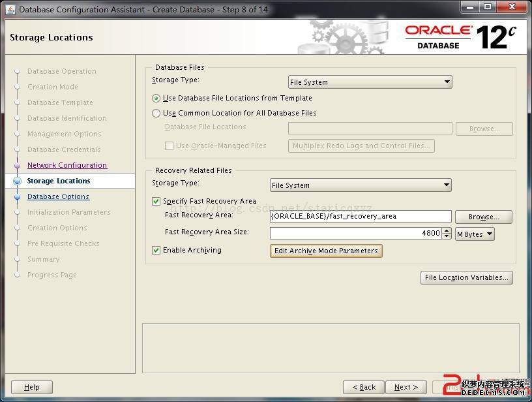Toggle Specify Fast Recovery Area checkbox
This screenshot has width=532, height=402.
click(x=156, y=202)
